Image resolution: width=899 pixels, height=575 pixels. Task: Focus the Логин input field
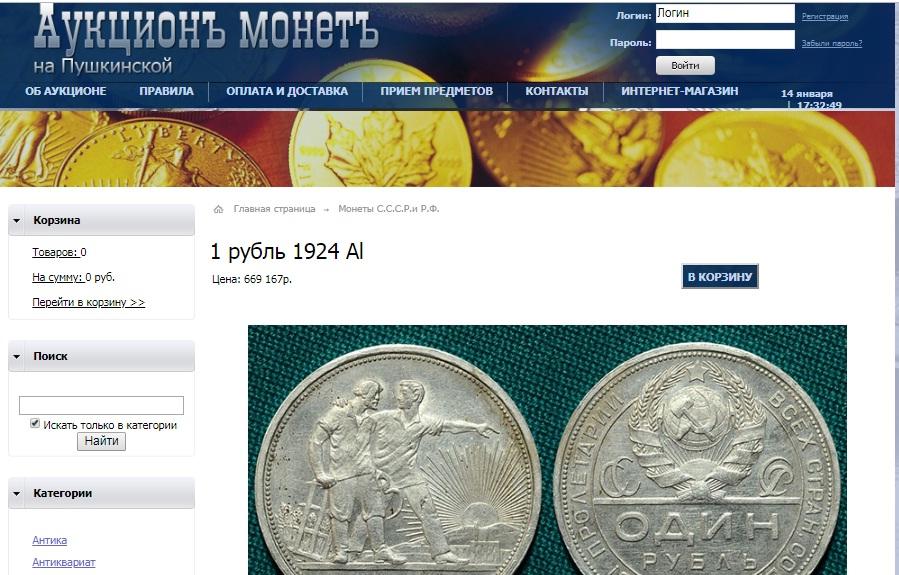(x=725, y=13)
